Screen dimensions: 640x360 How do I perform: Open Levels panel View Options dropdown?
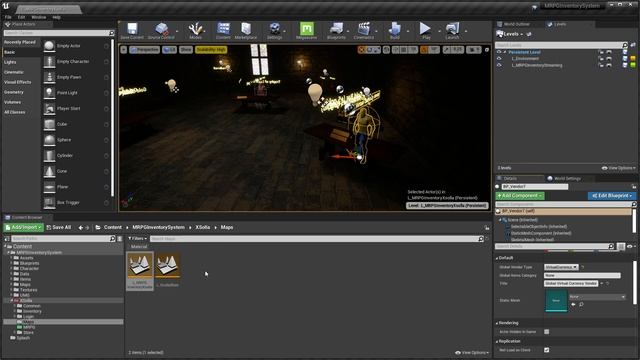(619, 168)
